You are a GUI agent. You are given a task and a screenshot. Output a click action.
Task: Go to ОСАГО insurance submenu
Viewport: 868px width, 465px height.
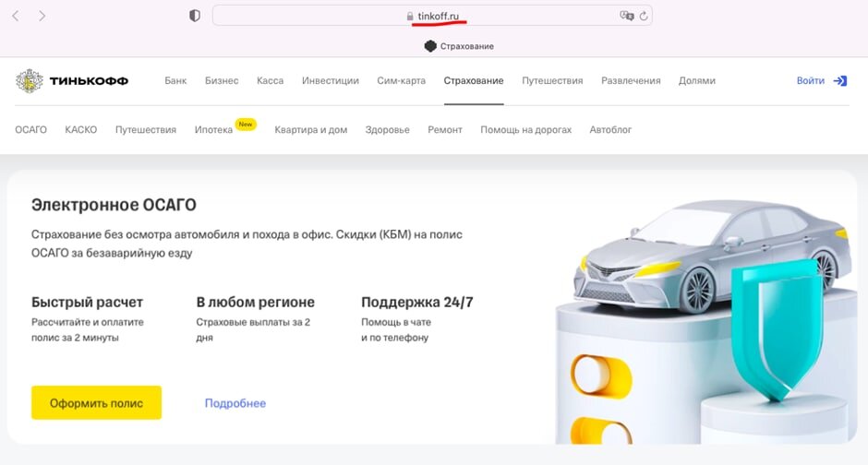point(31,130)
